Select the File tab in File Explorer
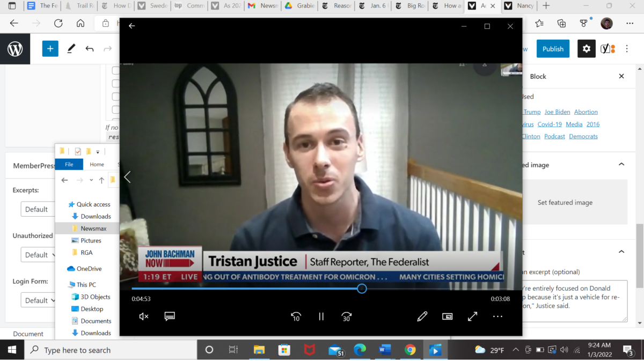The width and height of the screenshot is (644, 362). coord(69,165)
